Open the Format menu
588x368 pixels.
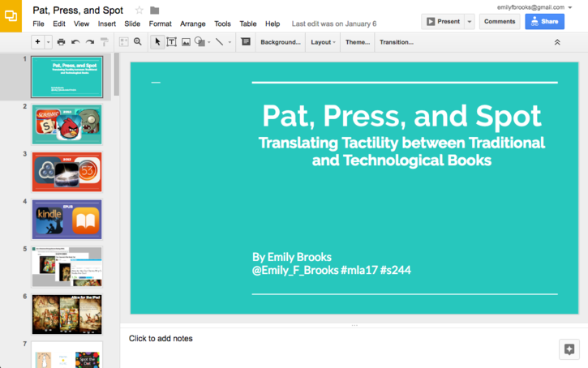[x=160, y=24]
